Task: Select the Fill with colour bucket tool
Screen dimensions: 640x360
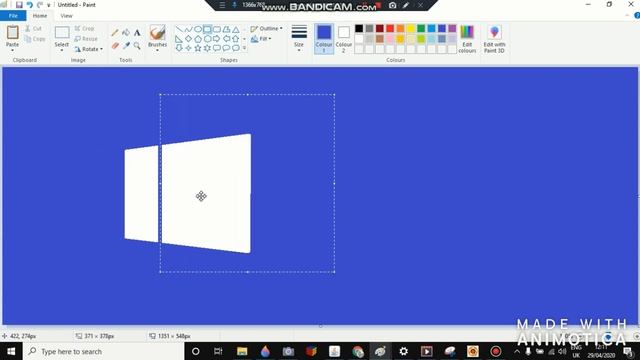Action: point(126,32)
